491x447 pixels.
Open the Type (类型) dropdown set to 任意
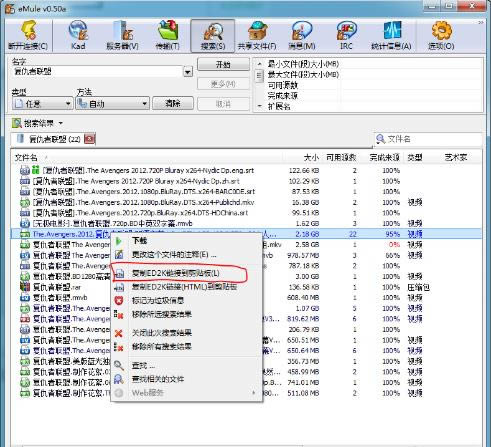click(x=42, y=104)
